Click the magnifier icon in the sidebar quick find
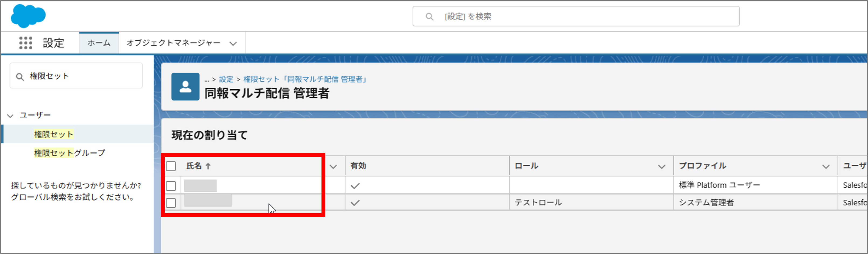 (x=20, y=76)
